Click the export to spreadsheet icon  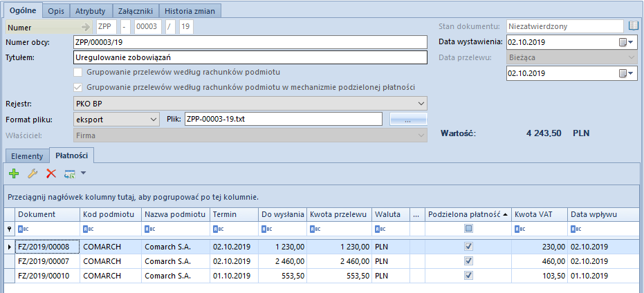pos(70,173)
